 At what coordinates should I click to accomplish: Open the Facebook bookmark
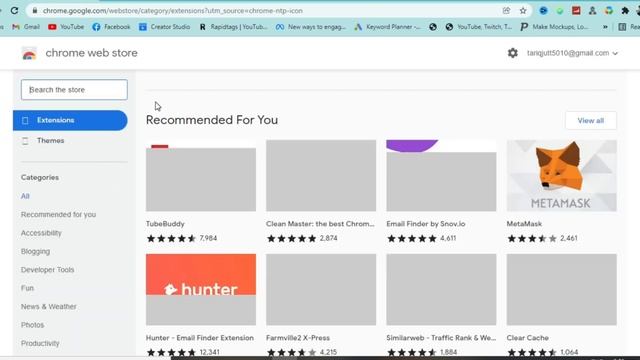[111, 27]
